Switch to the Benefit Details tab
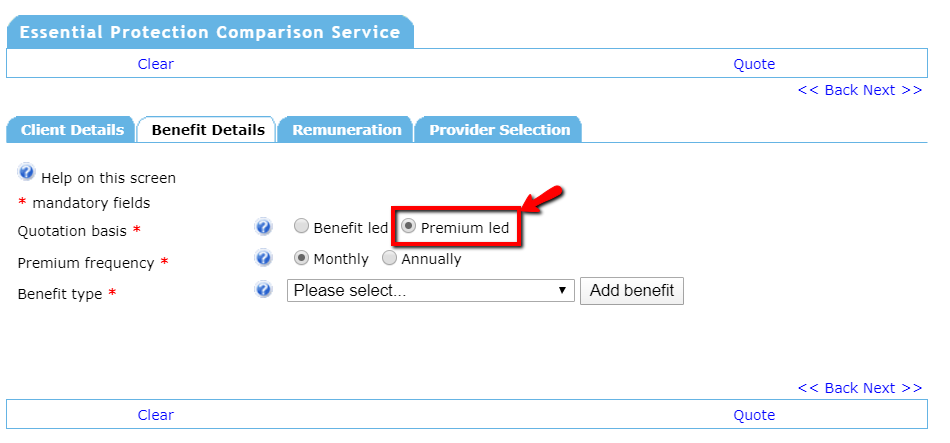Viewport: 950px width, 443px height. point(208,130)
